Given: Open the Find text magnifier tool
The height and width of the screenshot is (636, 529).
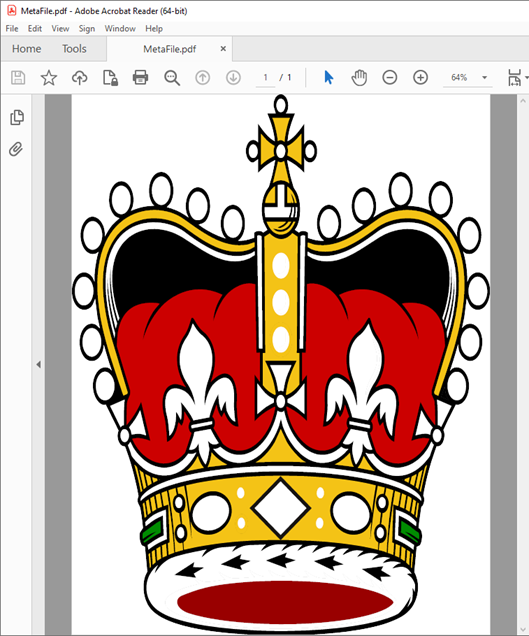Looking at the screenshot, I should (x=172, y=77).
